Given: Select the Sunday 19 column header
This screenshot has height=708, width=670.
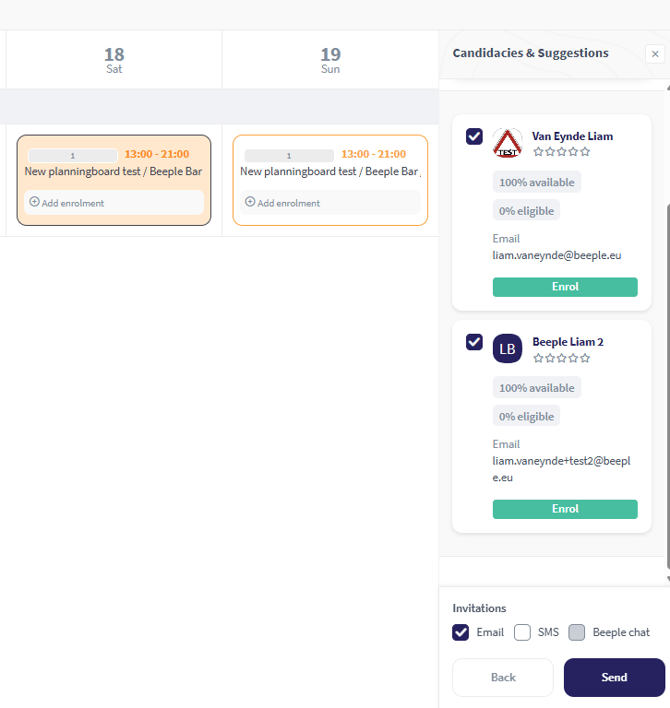Looking at the screenshot, I should tap(330, 60).
